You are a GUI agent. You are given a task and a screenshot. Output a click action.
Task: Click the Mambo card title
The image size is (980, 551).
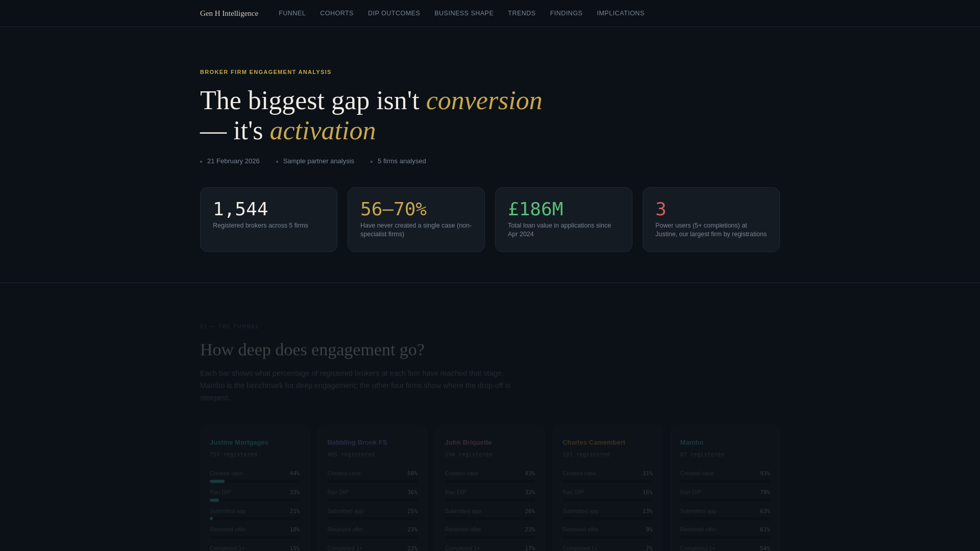pos(692,442)
